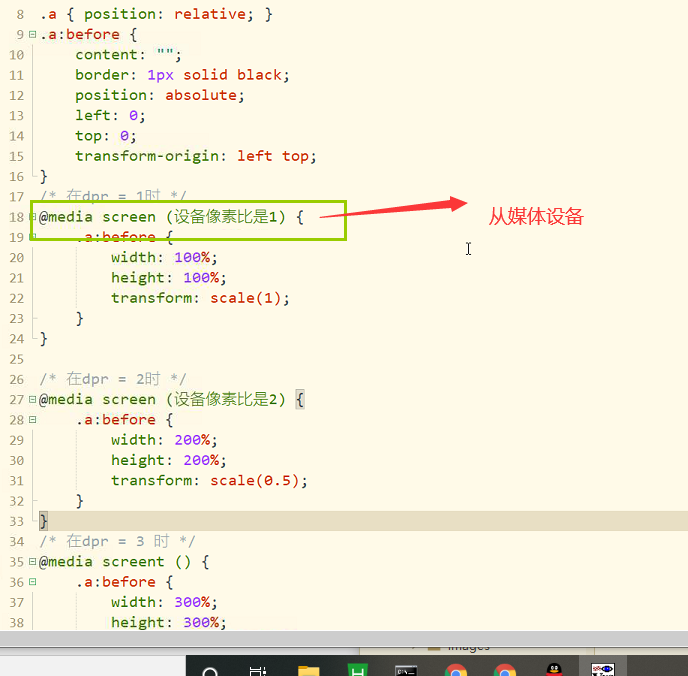
Task: Click line number 31 in gutter
Action: coord(17,481)
